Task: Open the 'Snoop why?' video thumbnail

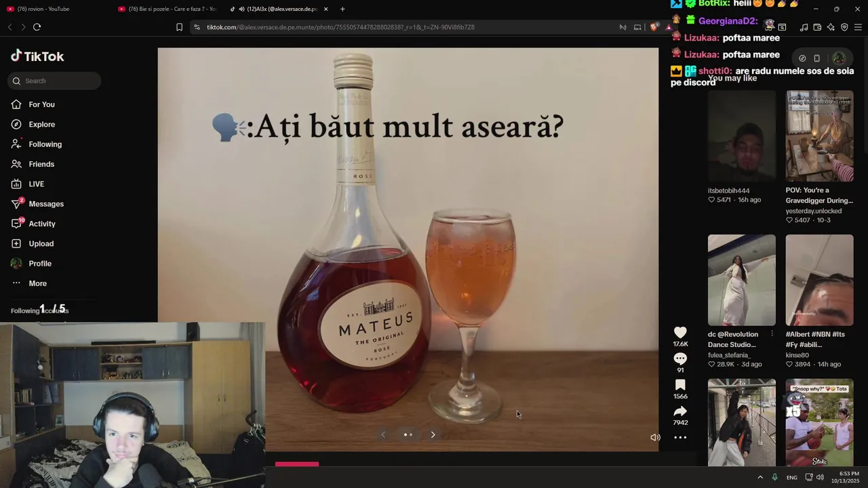Action: tap(819, 422)
